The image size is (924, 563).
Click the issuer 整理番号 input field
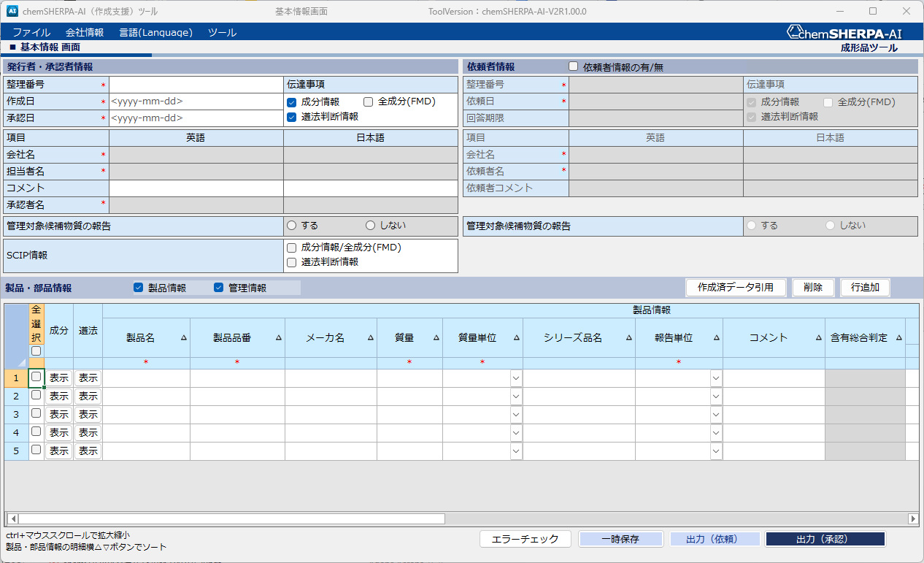(x=196, y=85)
